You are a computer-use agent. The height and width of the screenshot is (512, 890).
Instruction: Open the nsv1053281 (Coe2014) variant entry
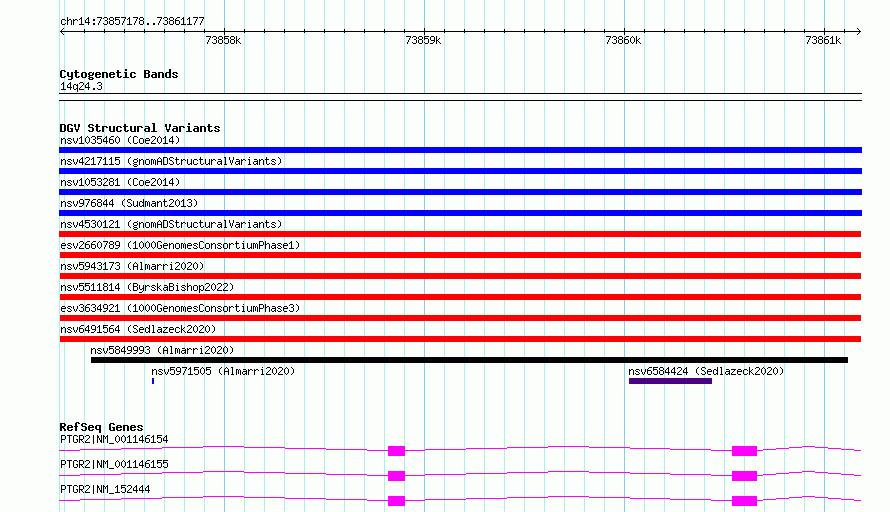120,182
